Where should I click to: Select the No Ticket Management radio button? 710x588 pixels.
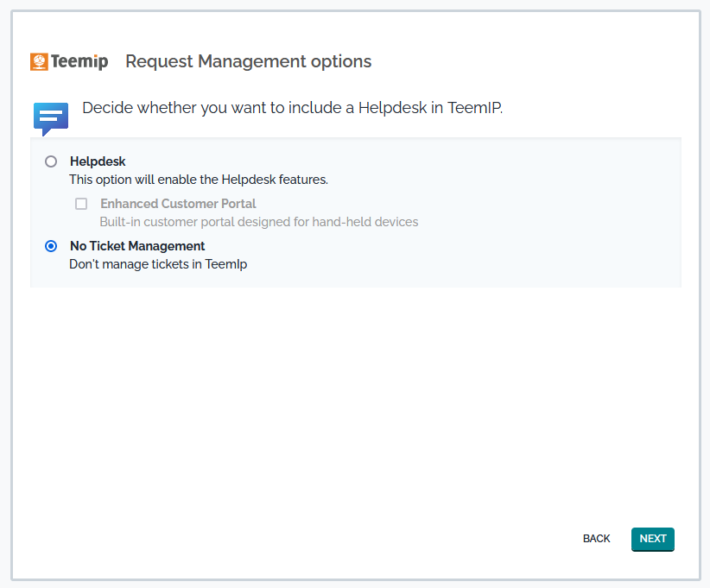[51, 246]
